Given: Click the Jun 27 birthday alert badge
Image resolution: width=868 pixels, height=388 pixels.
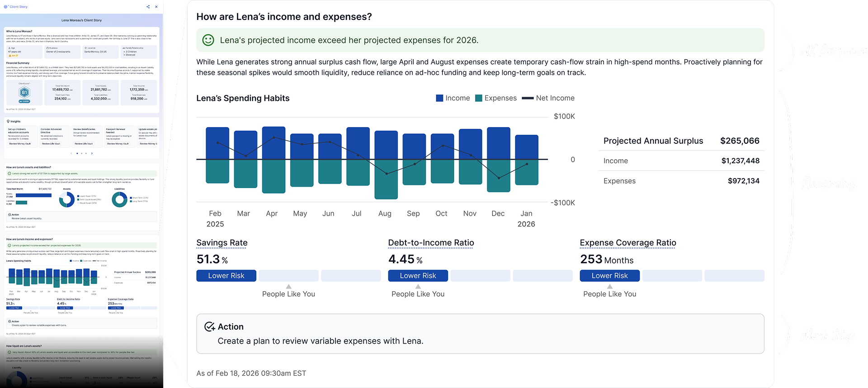Looking at the screenshot, I should [x=14, y=56].
